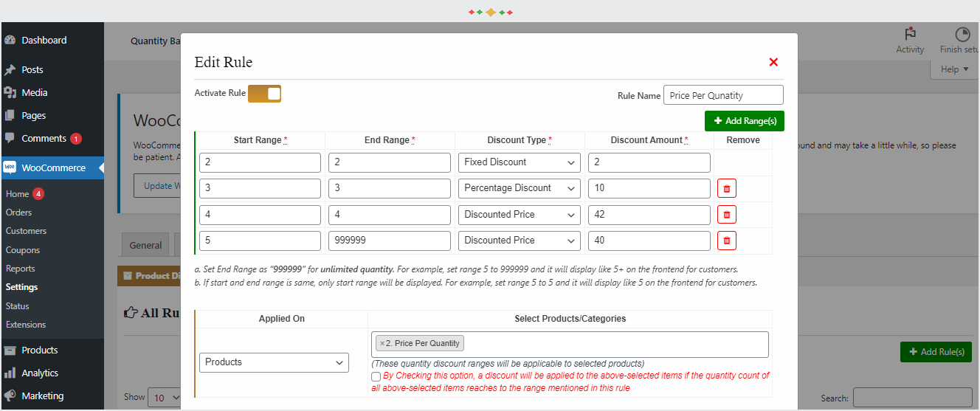
Task: Click the Marketing megaphone icon
Action: pyautogui.click(x=10, y=396)
